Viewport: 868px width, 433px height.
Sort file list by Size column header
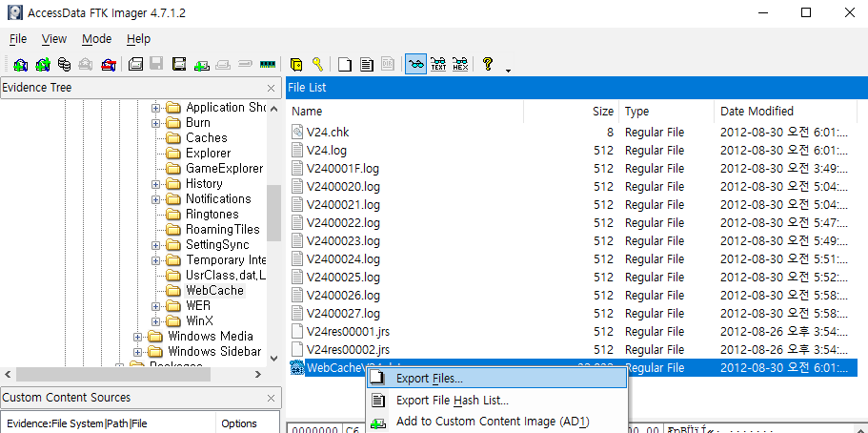tap(572, 112)
